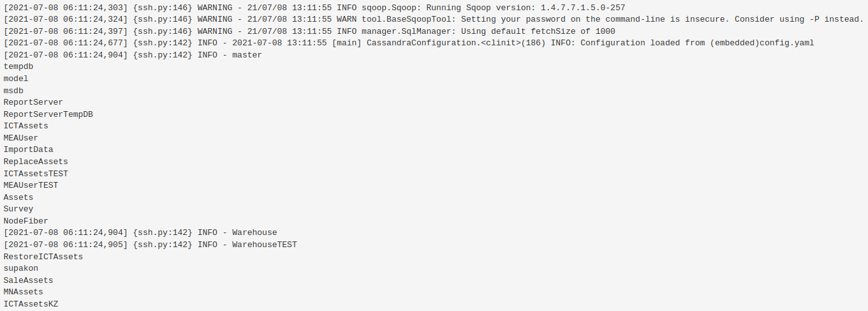
Task: Click the 'msdb' database name
Action: point(13,91)
